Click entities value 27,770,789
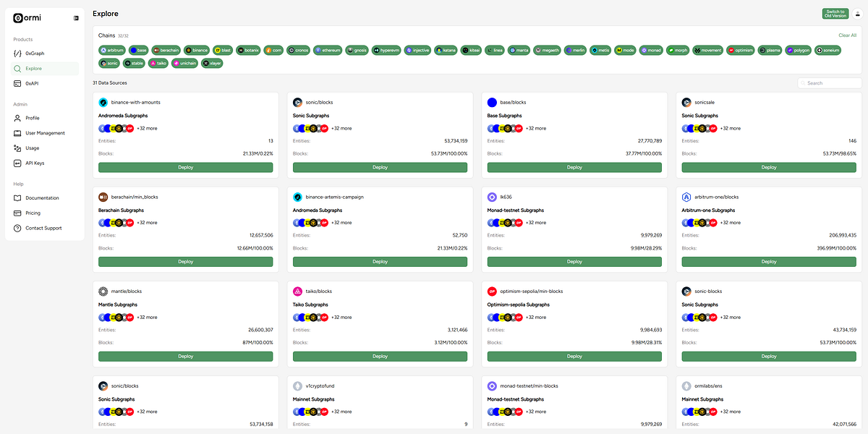Viewport: 868px width, 434px height. 650,141
